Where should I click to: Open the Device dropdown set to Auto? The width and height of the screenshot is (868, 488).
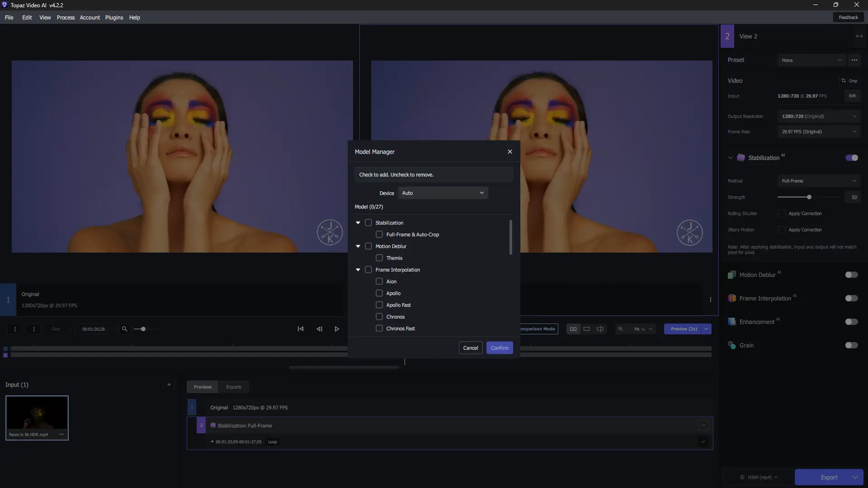pyautogui.click(x=443, y=193)
